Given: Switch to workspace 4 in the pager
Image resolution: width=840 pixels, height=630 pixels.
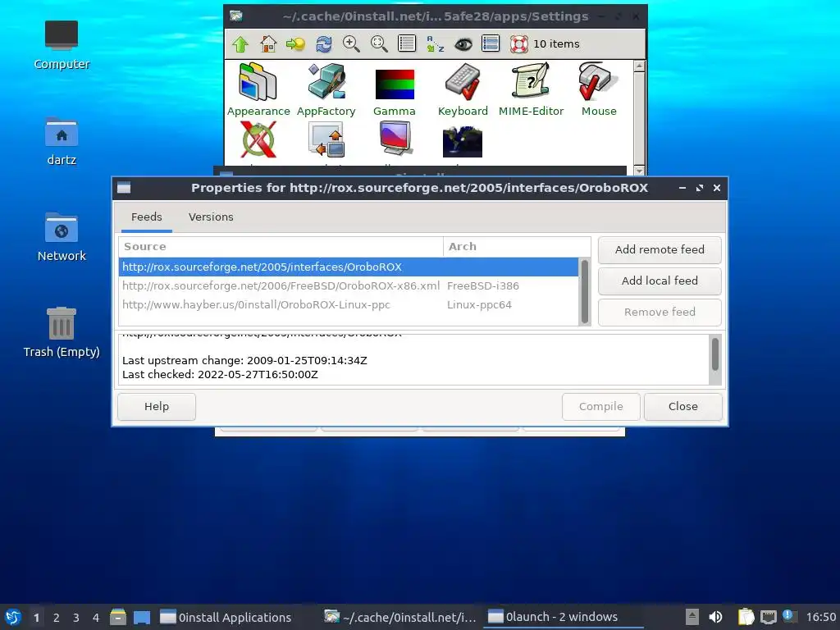Looking at the screenshot, I should [x=96, y=618].
